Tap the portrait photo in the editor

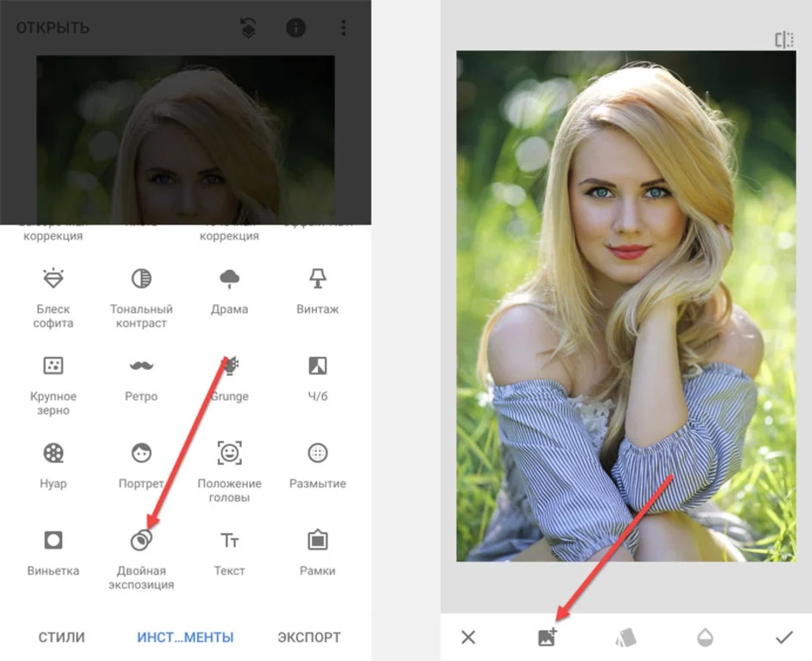point(626,306)
